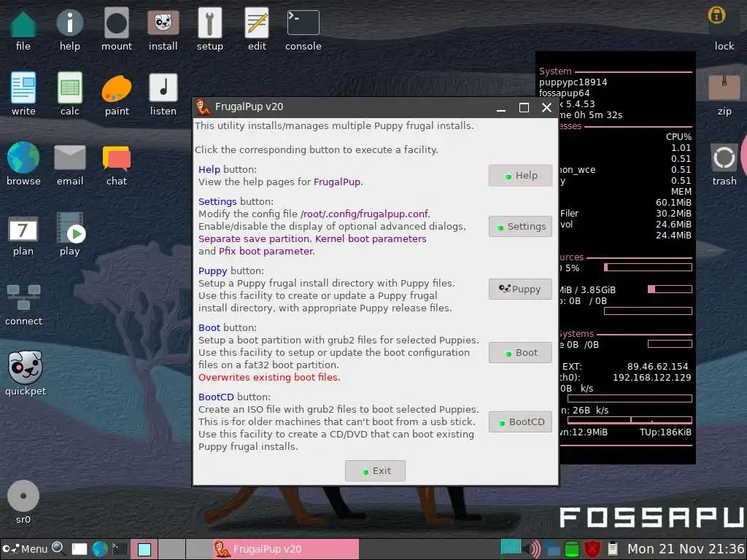Click the tray network monitors icon
747x560 pixels.
click(x=551, y=549)
